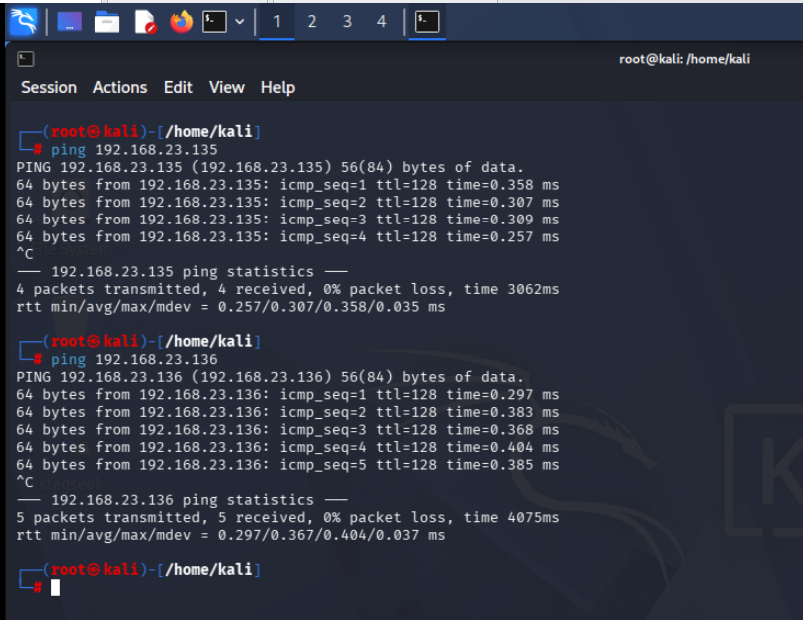Image resolution: width=803 pixels, height=620 pixels.
Task: Click the line with time=0.383 ms
Action: (288, 412)
